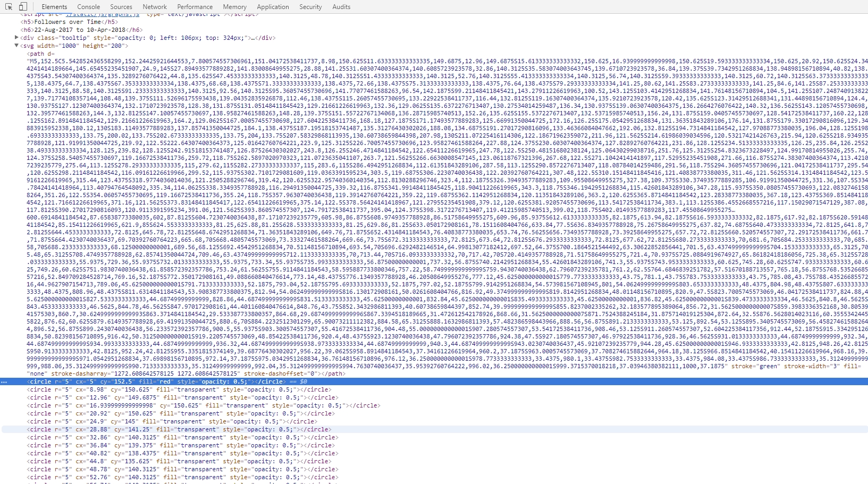Collapse the svg width="1000" node
The height and width of the screenshot is (484, 868).
(16, 46)
